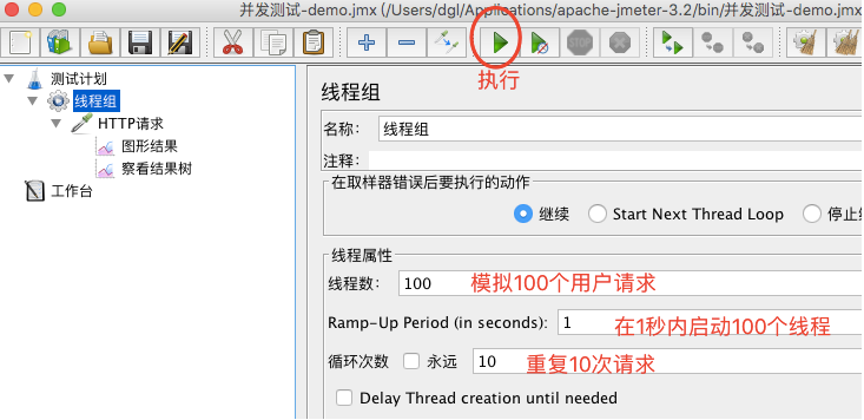Select HTTP请求 sampler in tree
This screenshot has width=864, height=420.
pyautogui.click(x=131, y=123)
